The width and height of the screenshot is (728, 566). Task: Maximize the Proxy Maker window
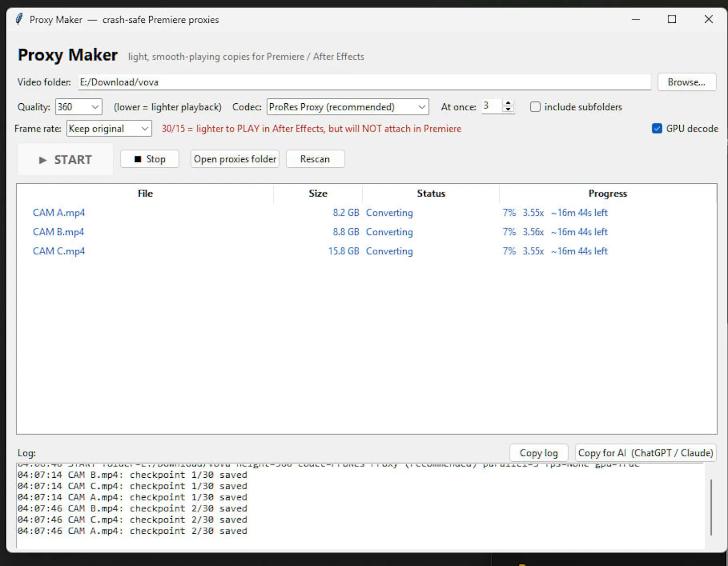[x=672, y=19]
